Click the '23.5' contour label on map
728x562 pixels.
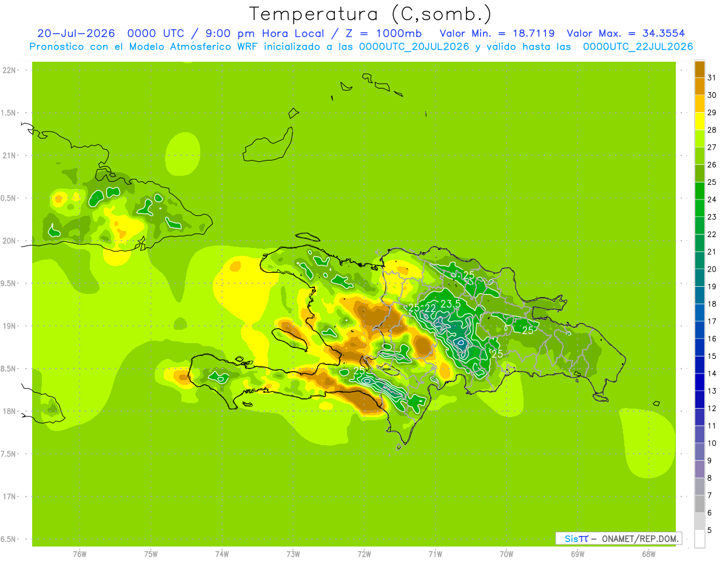click(x=450, y=304)
